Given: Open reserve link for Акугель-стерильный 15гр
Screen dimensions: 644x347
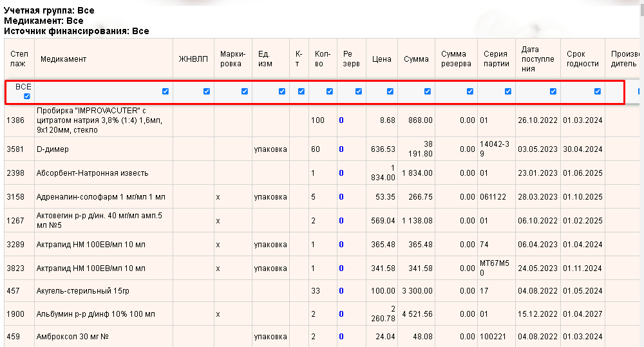Looking at the screenshot, I should [341, 292].
